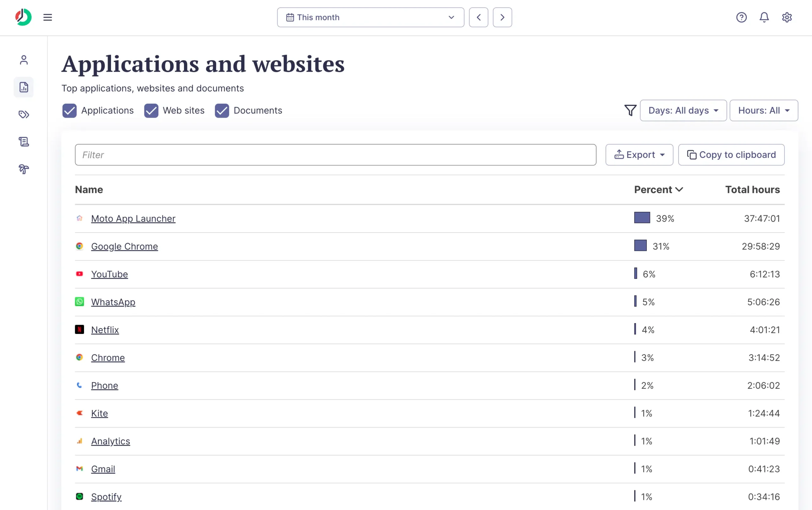The width and height of the screenshot is (812, 510).
Task: Open settings gear icon
Action: [787, 17]
